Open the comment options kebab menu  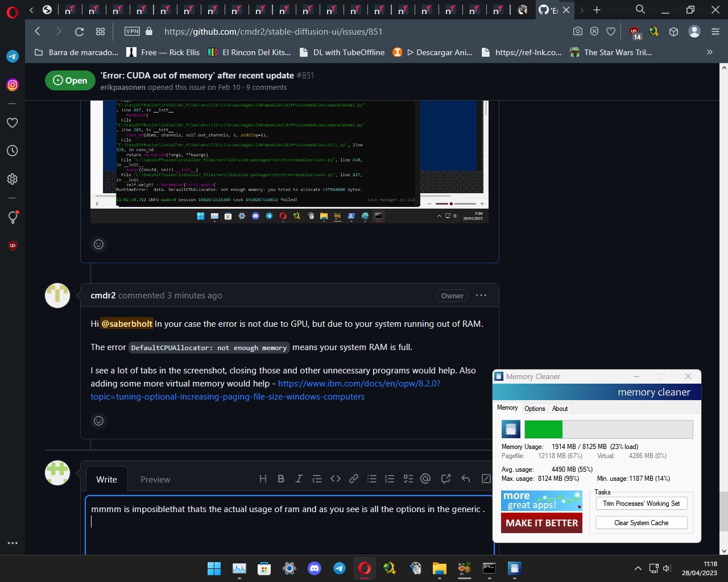point(481,295)
